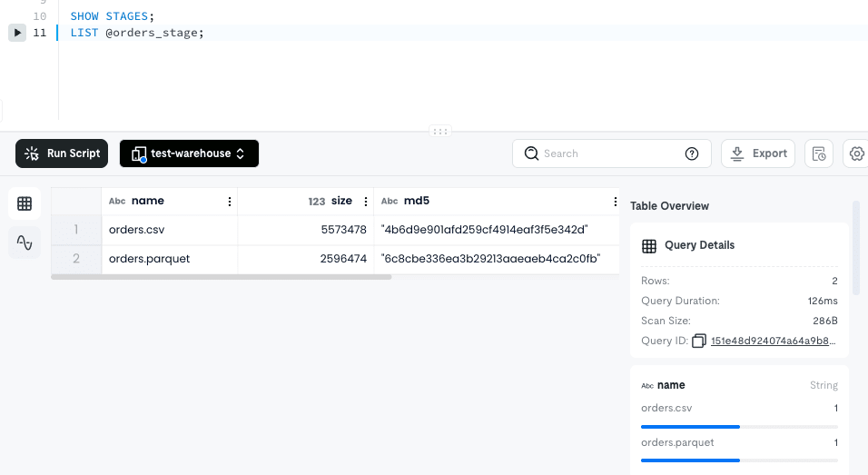Image resolution: width=868 pixels, height=475 pixels.
Task: Place cursor on SHOW STAGES line
Action: click(113, 16)
